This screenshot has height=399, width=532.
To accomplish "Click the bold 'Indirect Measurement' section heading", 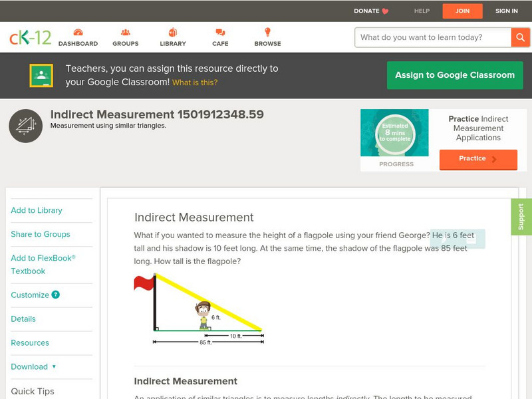I will (186, 381).
